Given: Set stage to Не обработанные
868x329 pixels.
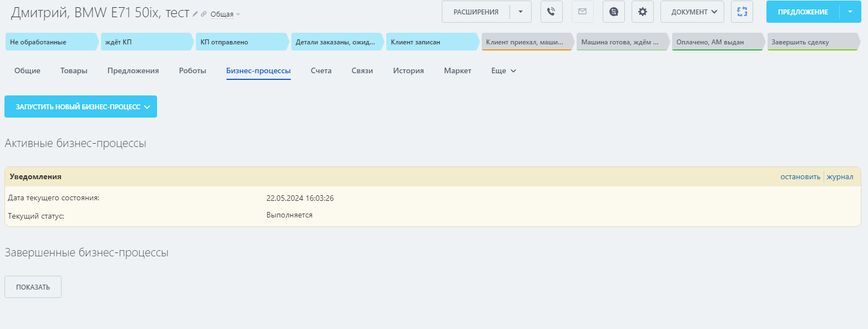Looking at the screenshot, I should [x=52, y=42].
